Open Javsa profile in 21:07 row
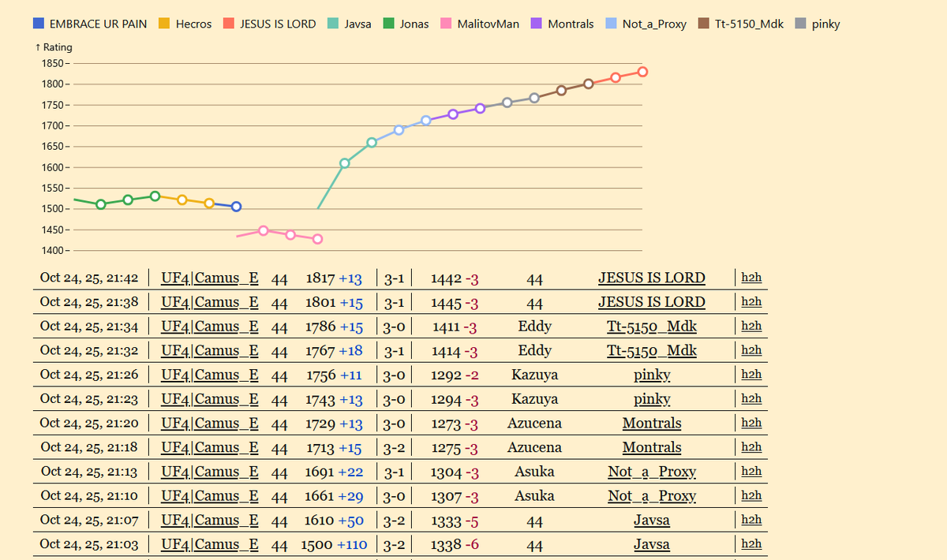 coord(652,521)
